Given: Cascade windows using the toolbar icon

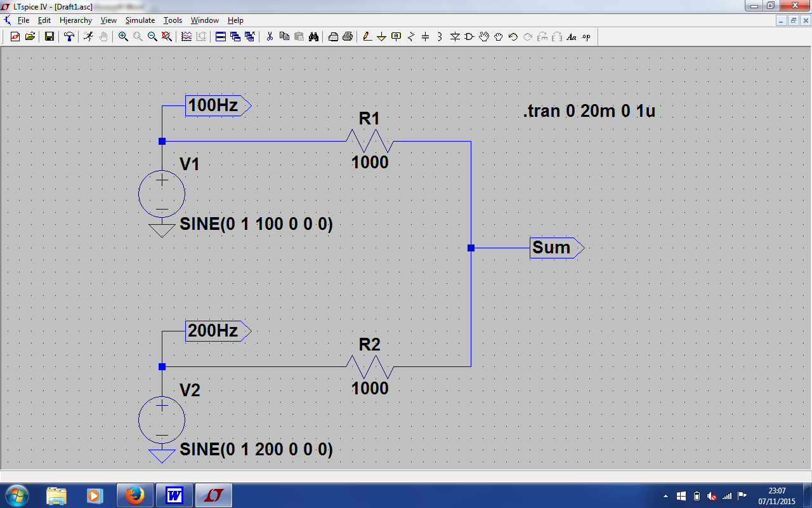Looking at the screenshot, I should pyautogui.click(x=235, y=37).
